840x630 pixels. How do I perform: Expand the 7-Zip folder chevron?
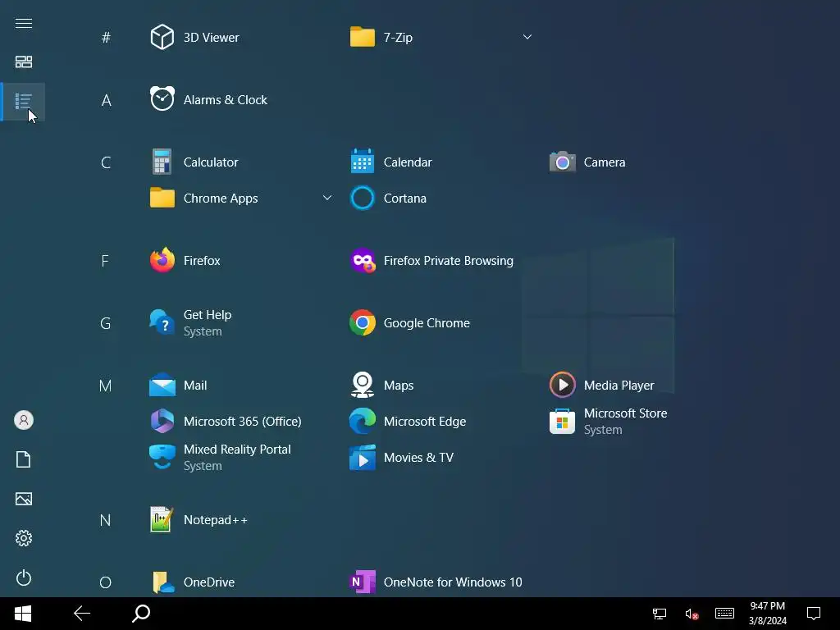(527, 37)
